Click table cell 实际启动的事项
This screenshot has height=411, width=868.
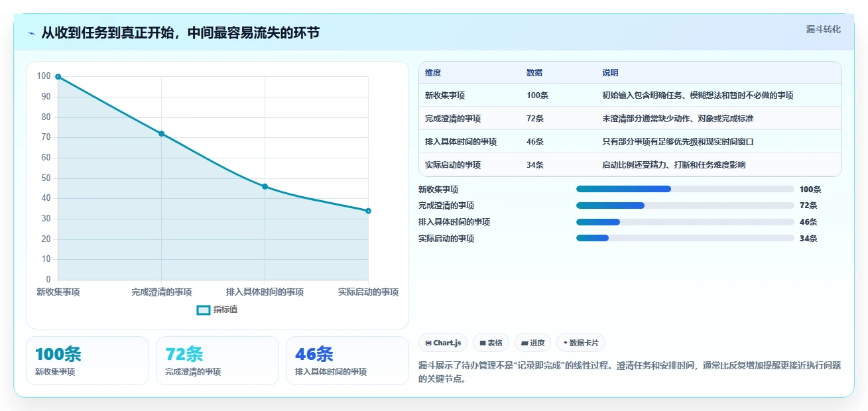[x=453, y=165]
